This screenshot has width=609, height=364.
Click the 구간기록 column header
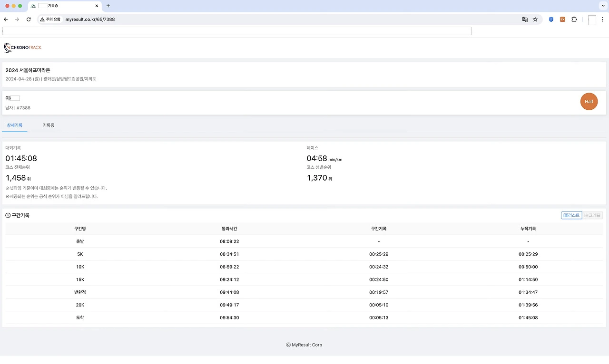pos(379,229)
